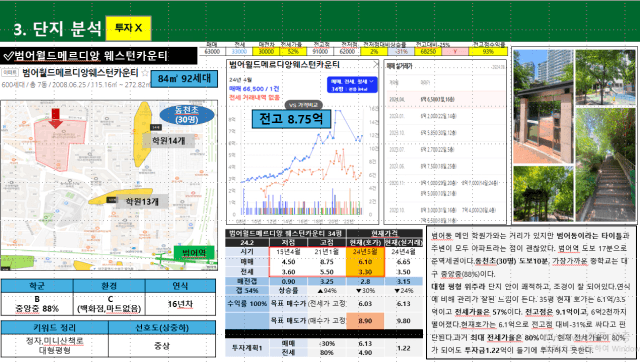This screenshot has width=640, height=363.
Task: Click the red down arrow on the map
Action: [x=56, y=119]
